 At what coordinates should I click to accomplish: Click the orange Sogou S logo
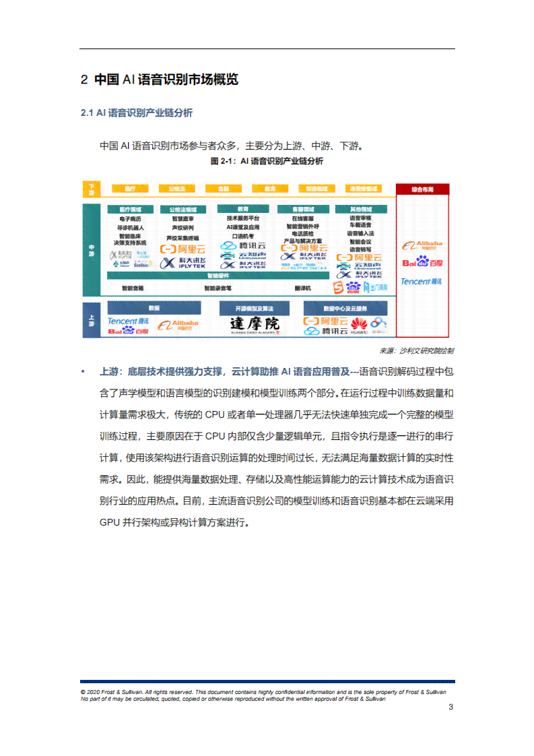[338, 288]
